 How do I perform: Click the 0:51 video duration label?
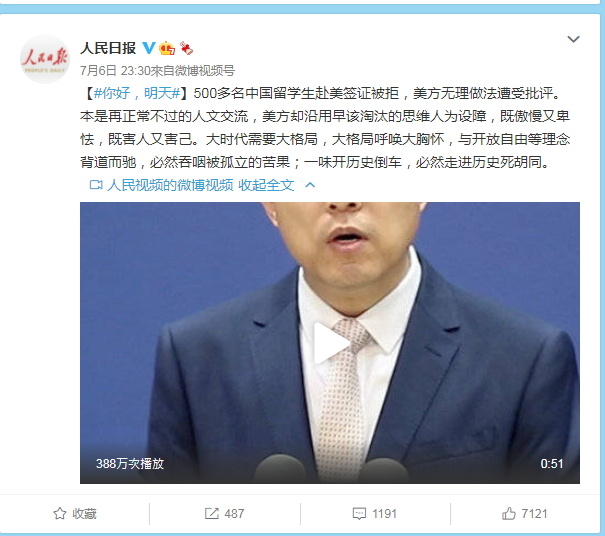pos(552,463)
